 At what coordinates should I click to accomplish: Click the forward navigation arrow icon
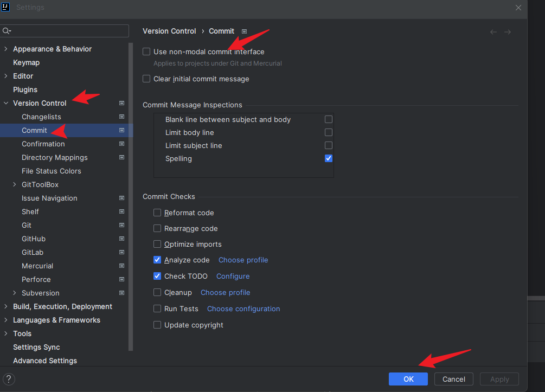pyautogui.click(x=508, y=32)
